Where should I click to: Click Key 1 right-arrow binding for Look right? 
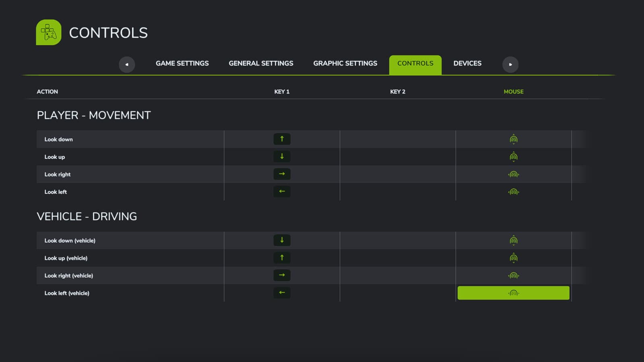tap(282, 174)
